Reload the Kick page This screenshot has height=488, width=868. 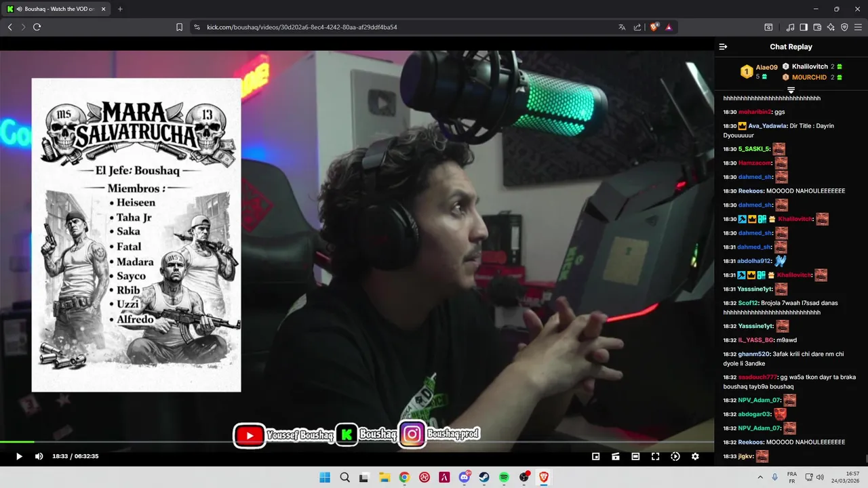37,27
